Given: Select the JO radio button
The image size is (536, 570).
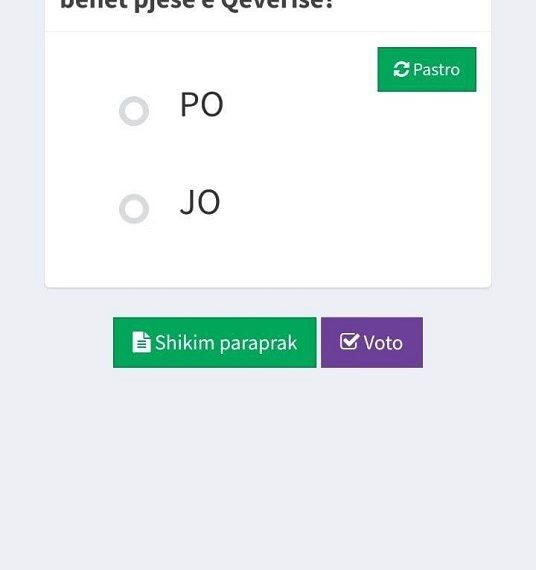Looking at the screenshot, I should tap(134, 209).
